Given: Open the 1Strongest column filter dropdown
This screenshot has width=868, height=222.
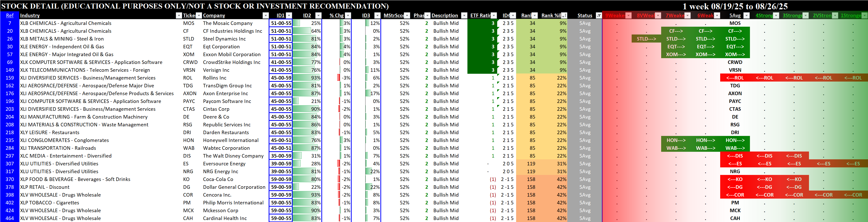Looking at the screenshot, I should [x=864, y=15].
